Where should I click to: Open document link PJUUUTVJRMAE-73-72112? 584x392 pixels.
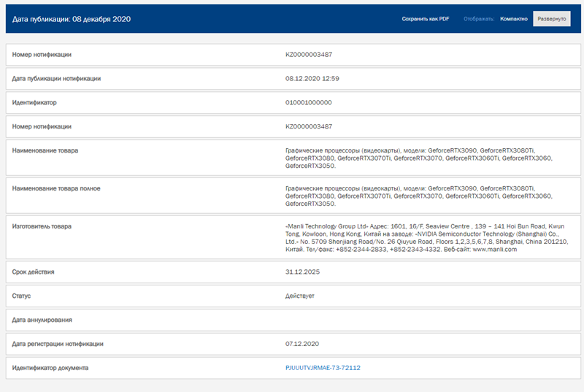323,368
